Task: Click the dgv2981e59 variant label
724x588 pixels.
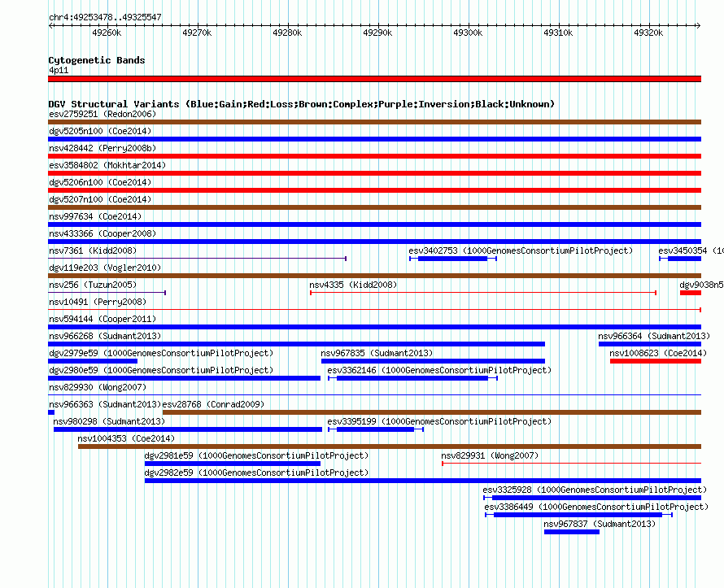Action: (x=257, y=455)
